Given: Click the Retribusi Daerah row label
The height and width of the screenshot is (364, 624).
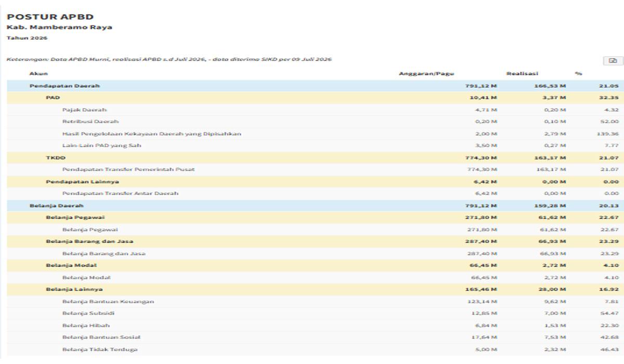Looking at the screenshot, I should (90, 122).
